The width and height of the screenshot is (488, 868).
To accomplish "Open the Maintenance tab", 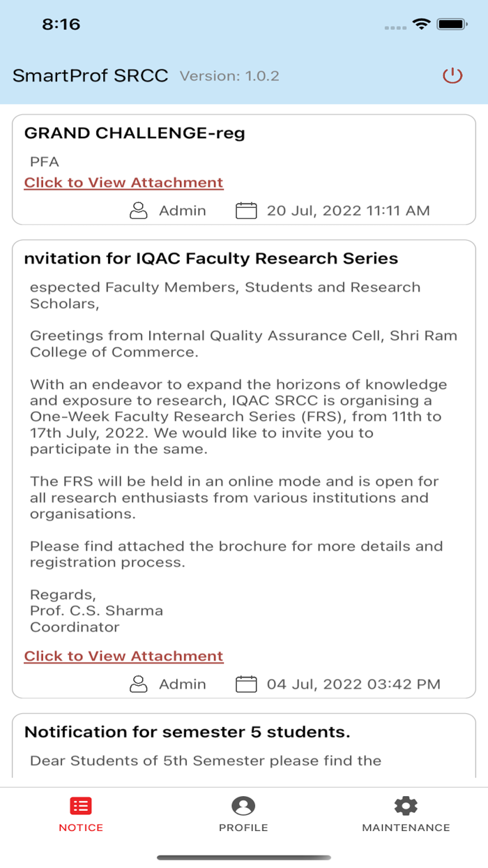I will (406, 813).
